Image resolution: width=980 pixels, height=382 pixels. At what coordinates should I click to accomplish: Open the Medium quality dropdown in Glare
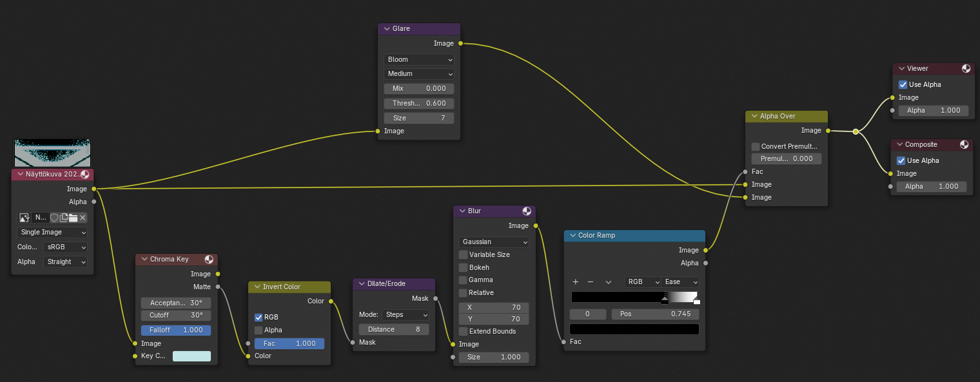coord(419,73)
